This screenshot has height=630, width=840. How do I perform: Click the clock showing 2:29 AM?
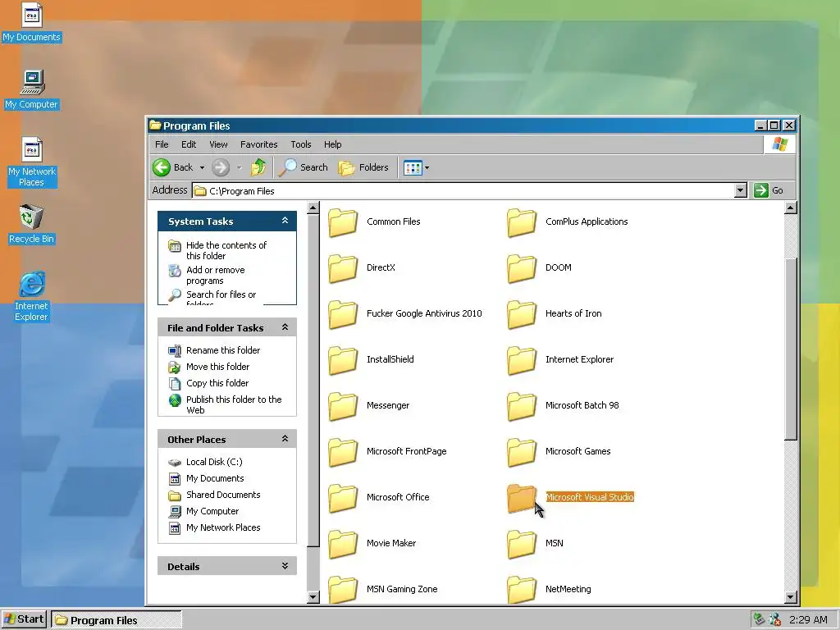[808, 620]
